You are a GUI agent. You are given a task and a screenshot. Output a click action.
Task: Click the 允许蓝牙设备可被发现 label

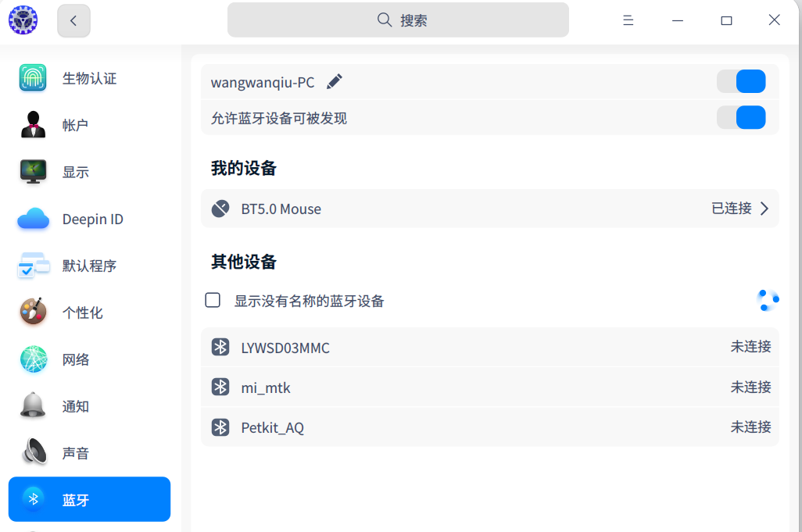(x=279, y=119)
